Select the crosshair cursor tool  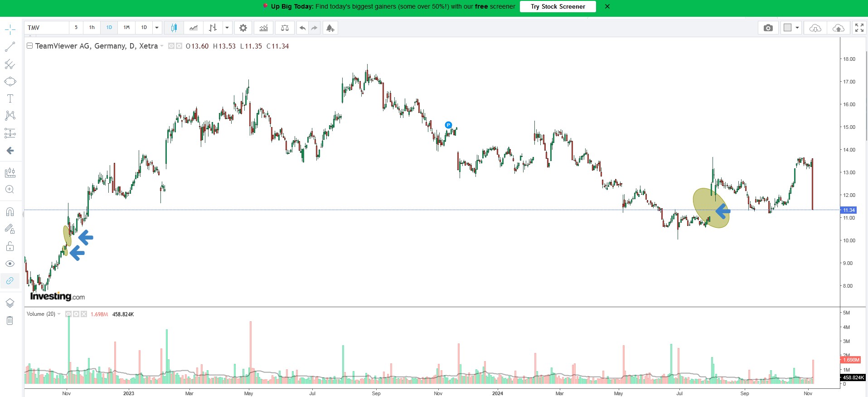(10, 30)
